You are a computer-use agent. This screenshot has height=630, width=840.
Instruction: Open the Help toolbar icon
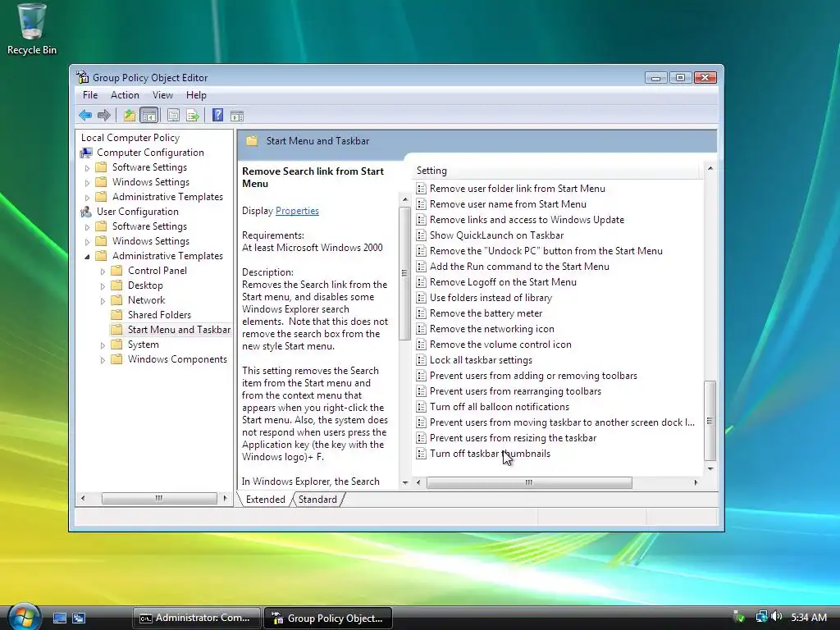[217, 115]
